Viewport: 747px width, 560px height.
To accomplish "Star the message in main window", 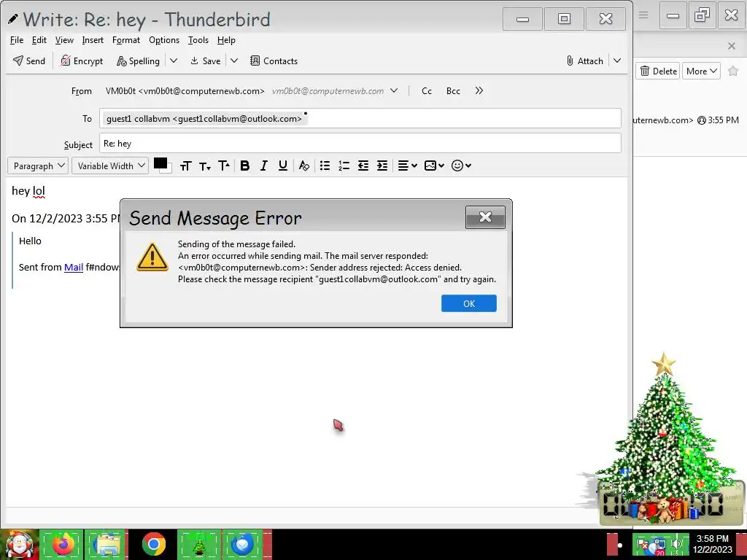I will (x=733, y=71).
